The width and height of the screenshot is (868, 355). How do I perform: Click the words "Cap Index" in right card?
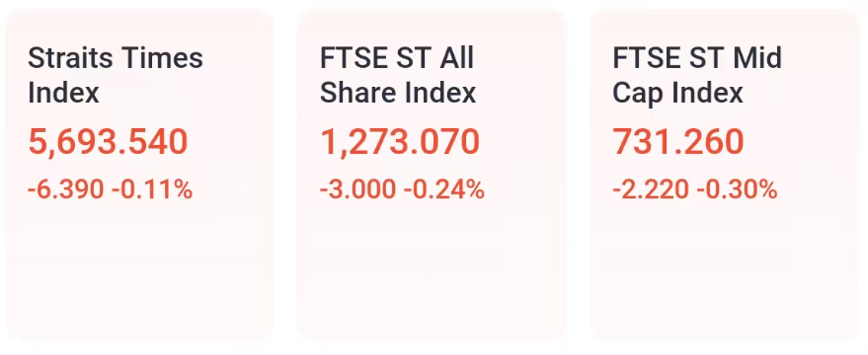[677, 93]
